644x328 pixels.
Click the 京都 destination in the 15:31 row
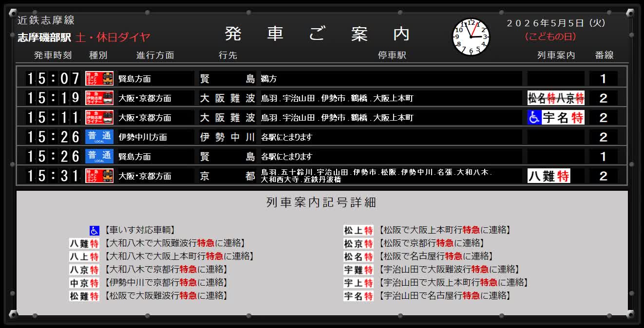(227, 176)
